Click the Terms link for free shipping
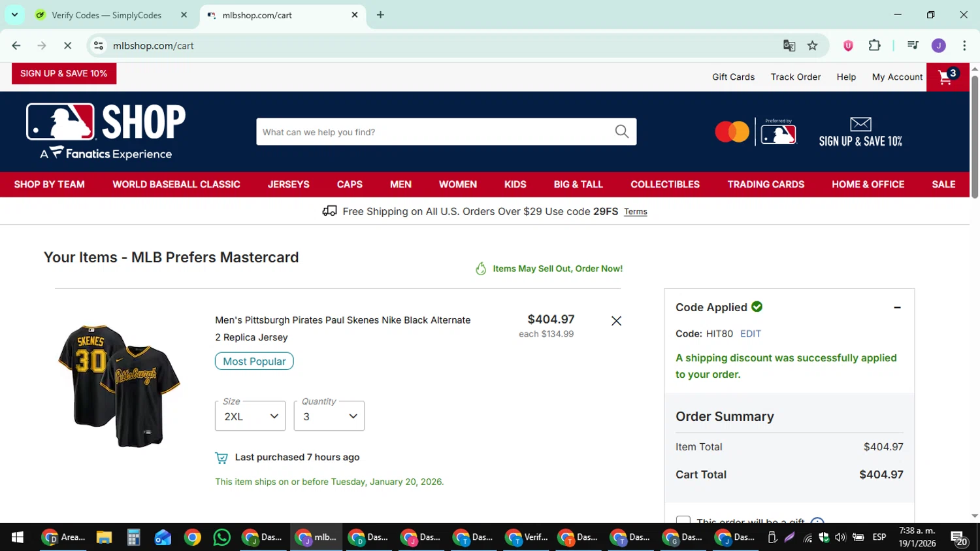This screenshot has width=980, height=551. (635, 212)
